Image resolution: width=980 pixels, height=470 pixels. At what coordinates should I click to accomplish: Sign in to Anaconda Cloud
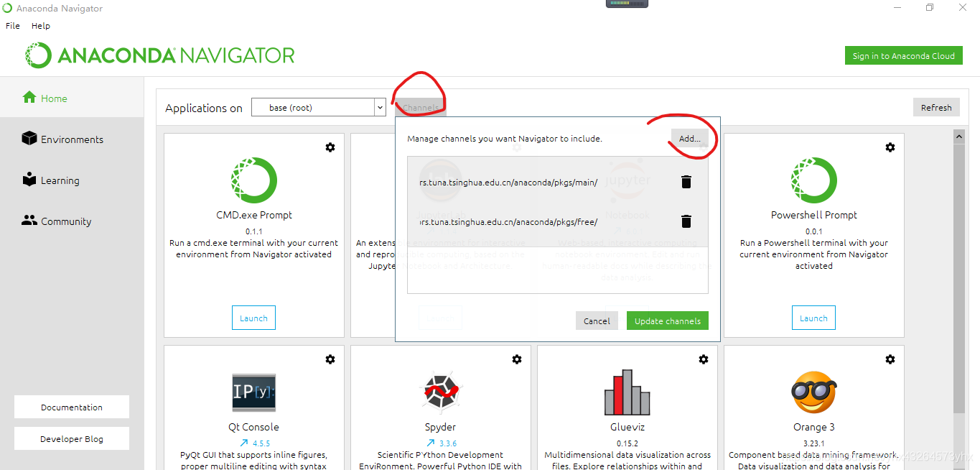pyautogui.click(x=903, y=55)
